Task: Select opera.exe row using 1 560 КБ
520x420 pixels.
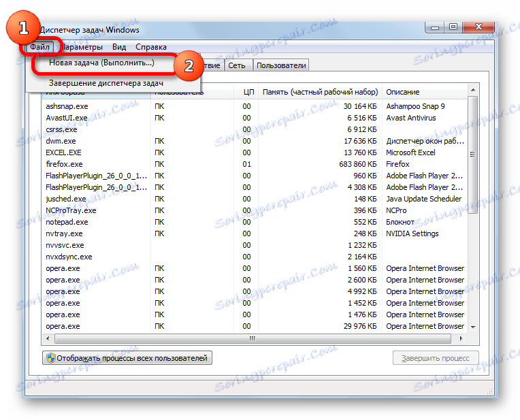Action: pos(255,268)
